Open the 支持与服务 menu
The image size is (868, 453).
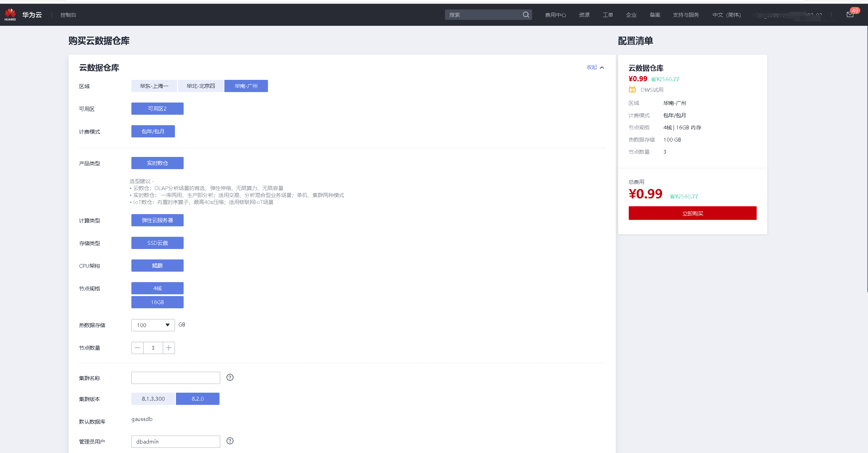[x=686, y=15]
